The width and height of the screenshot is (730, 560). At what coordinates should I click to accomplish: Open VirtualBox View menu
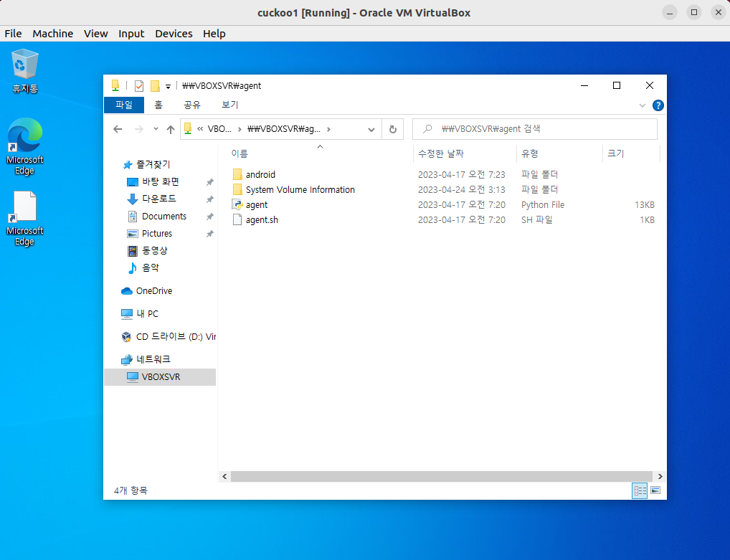tap(96, 34)
